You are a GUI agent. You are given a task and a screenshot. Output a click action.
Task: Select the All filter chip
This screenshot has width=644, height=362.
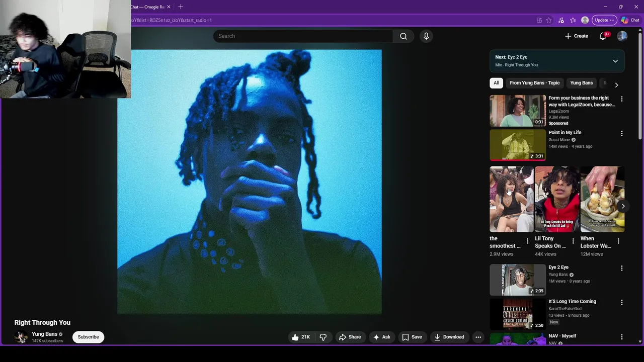click(496, 83)
